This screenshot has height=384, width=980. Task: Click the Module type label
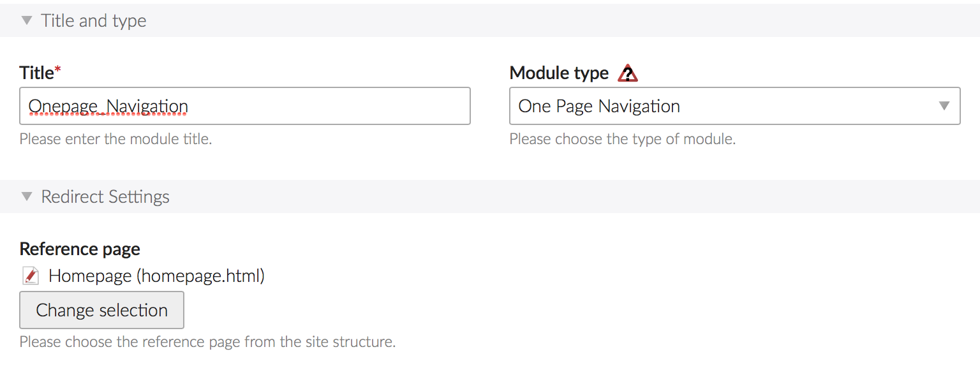(559, 73)
